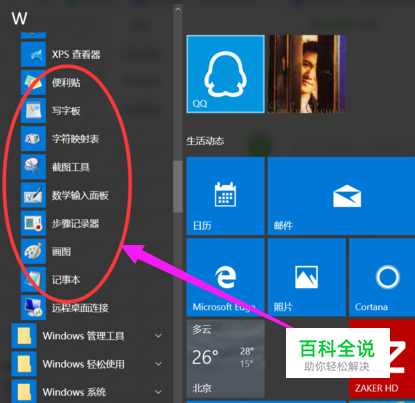Select the 记事本 label
This screenshot has width=415, height=403.
pyautogui.click(x=66, y=280)
